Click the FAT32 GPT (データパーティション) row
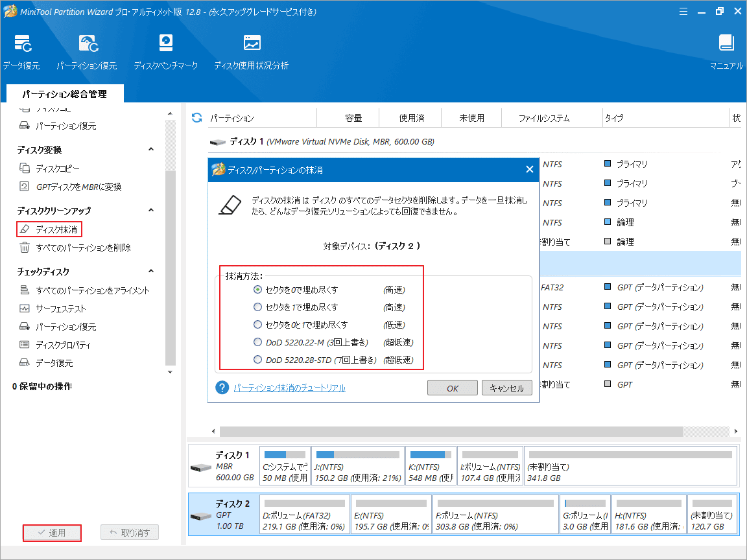 point(641,288)
